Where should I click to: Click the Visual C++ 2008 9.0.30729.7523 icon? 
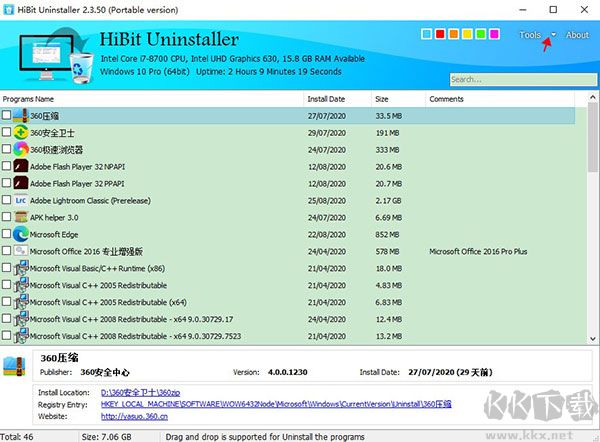(x=21, y=335)
